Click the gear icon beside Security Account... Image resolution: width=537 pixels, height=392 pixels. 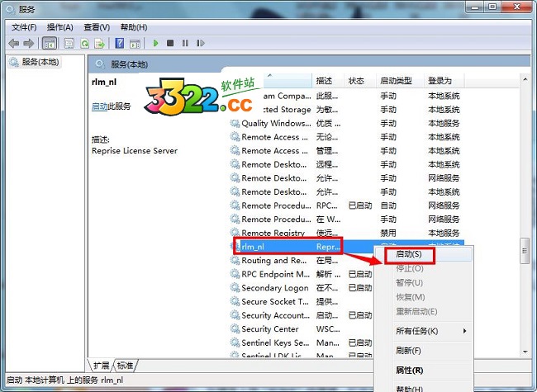235,315
